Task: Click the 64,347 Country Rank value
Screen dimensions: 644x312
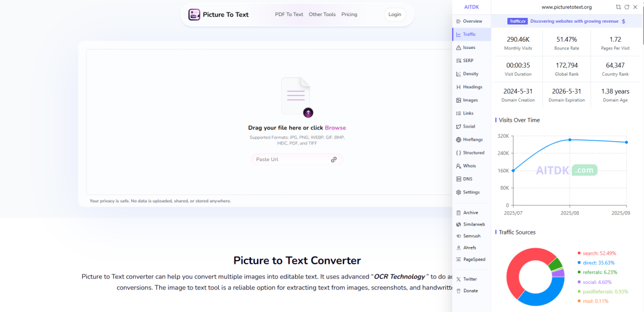Action: point(615,66)
